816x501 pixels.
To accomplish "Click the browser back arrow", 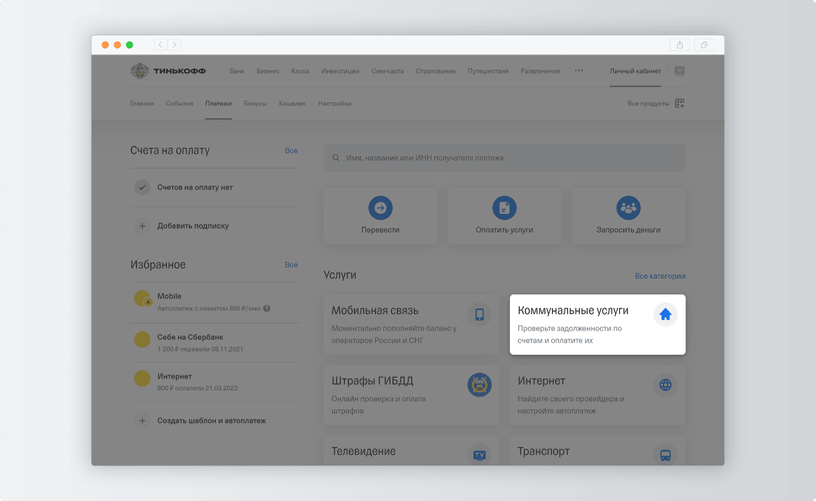I will click(160, 45).
